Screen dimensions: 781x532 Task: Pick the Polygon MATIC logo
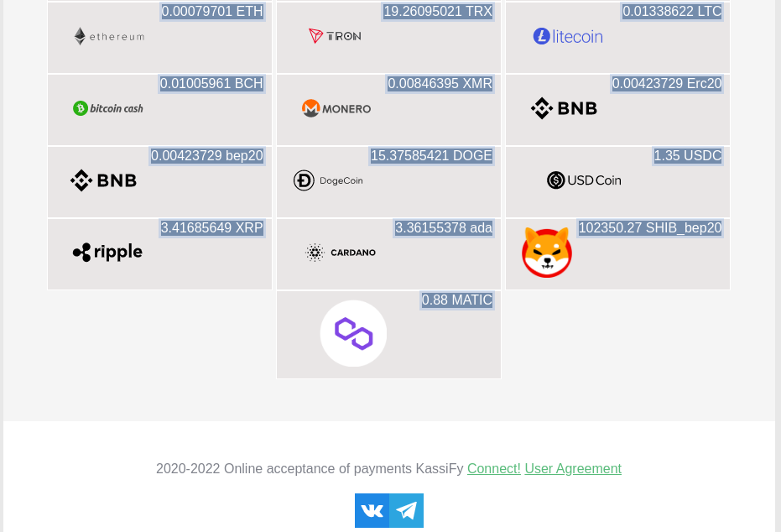(353, 333)
